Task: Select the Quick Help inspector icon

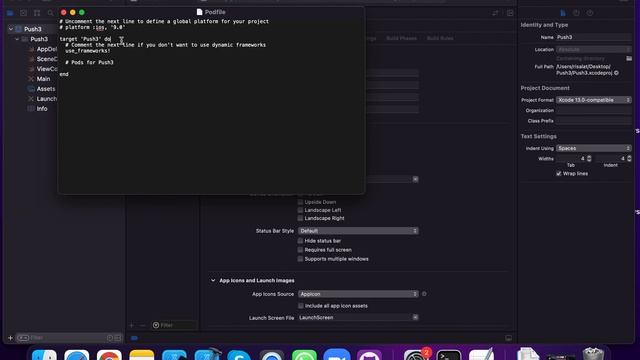Action: tap(590, 13)
